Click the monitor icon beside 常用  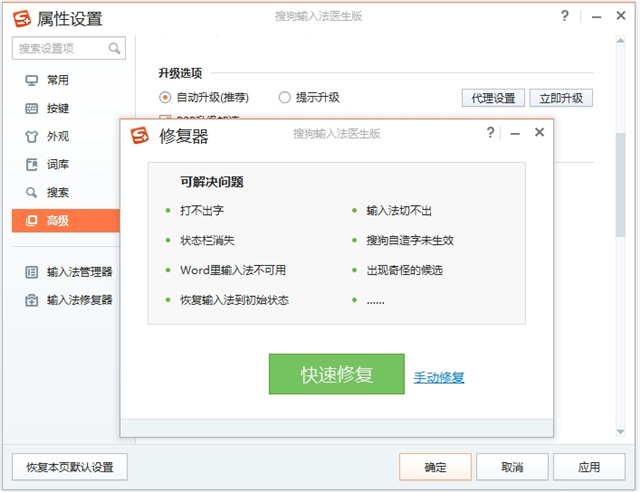coord(31,80)
